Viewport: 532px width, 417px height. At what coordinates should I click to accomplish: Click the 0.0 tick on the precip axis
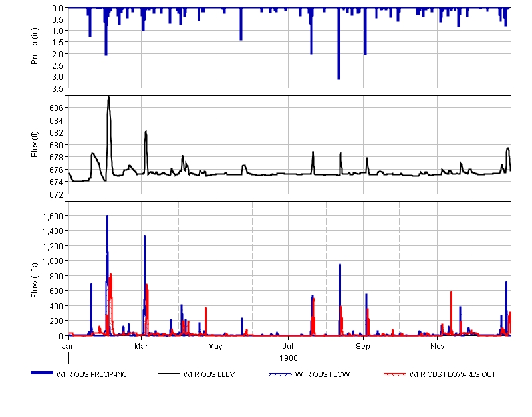tap(58, 9)
